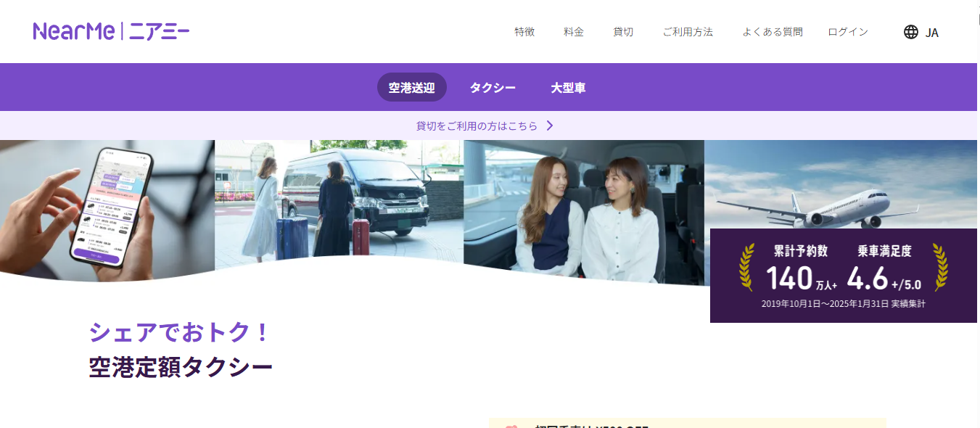Open the ご利用方法 navigation link
980x428 pixels.
tap(687, 32)
